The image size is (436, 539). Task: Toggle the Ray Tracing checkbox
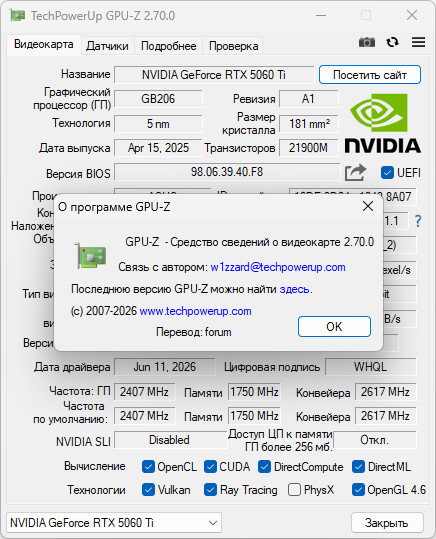[x=210, y=490]
